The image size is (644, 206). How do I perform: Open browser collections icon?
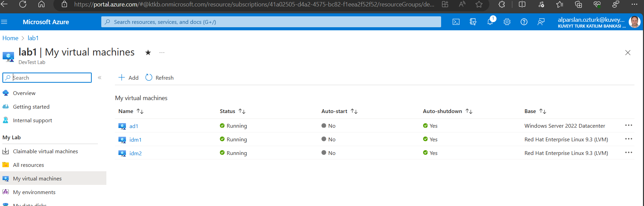(578, 4)
